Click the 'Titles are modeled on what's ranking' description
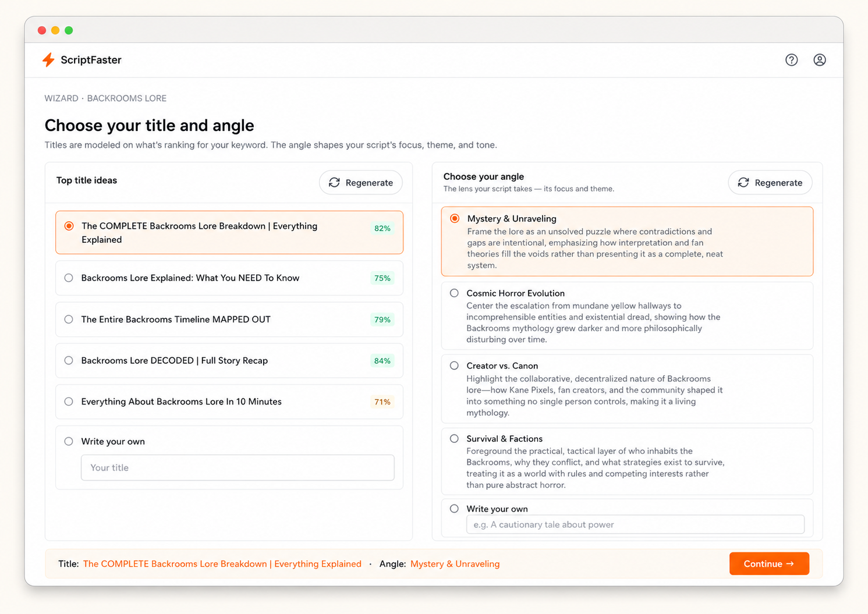 coord(271,145)
